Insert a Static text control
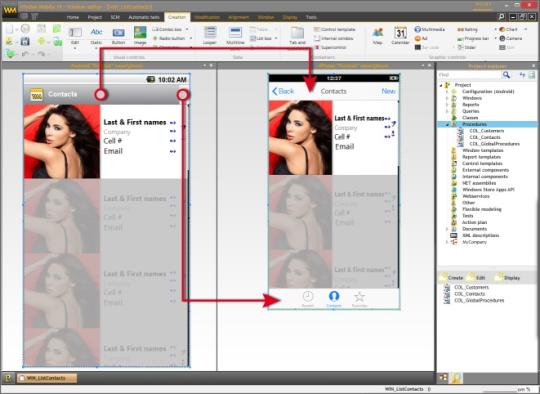 pyautogui.click(x=96, y=36)
